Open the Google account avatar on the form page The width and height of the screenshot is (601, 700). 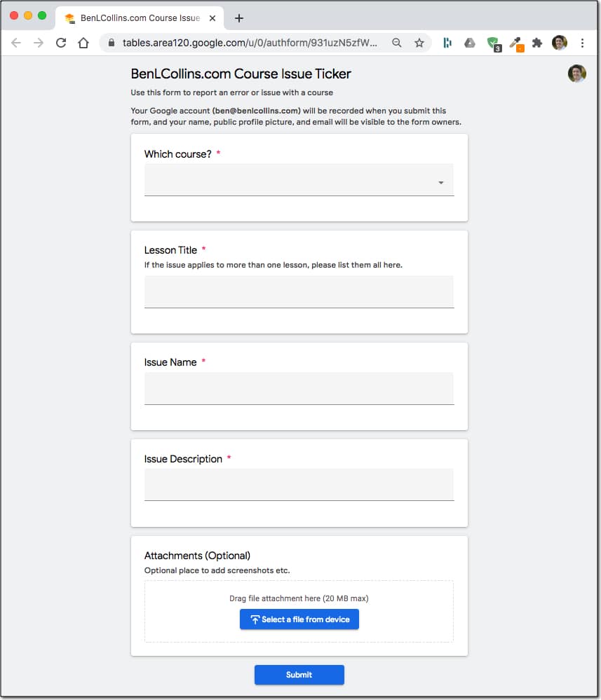pyautogui.click(x=577, y=73)
